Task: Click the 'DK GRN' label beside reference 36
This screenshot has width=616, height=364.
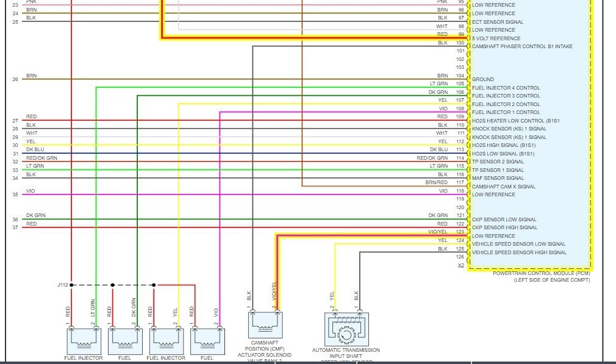Action: tap(36, 216)
